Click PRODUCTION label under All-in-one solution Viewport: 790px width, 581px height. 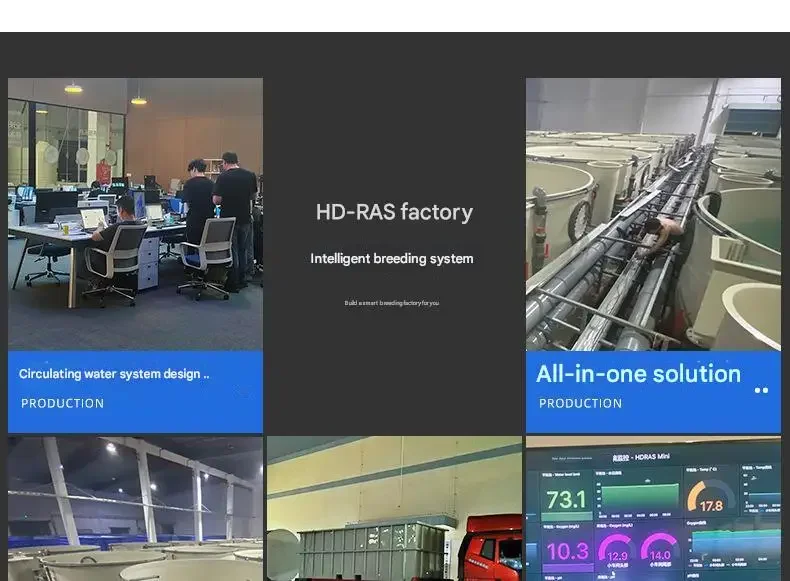[580, 403]
